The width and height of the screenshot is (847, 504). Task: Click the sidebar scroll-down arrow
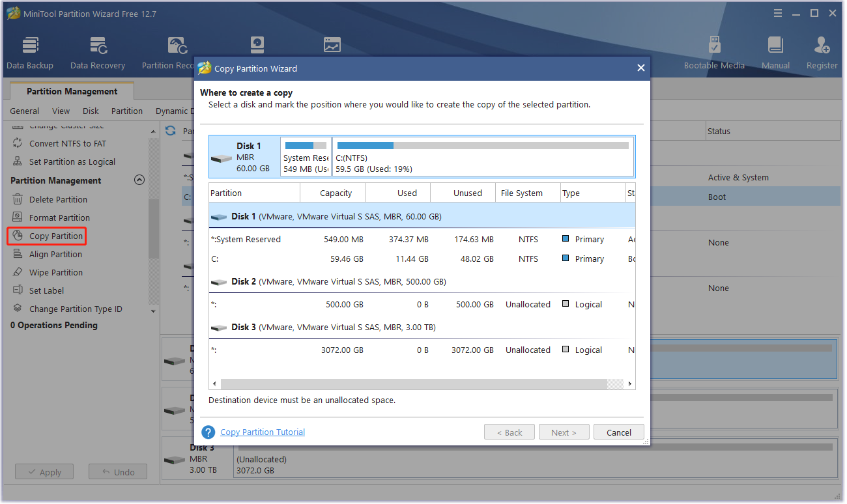click(x=154, y=311)
